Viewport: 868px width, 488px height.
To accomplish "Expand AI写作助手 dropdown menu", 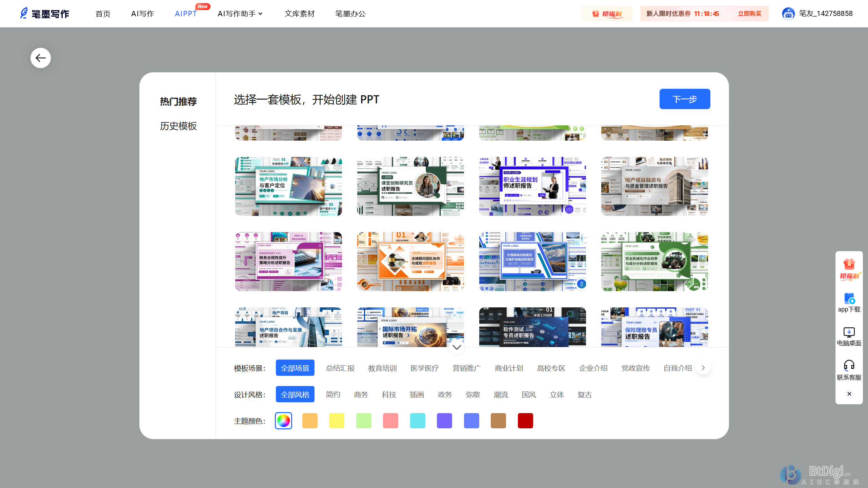I will click(x=240, y=14).
